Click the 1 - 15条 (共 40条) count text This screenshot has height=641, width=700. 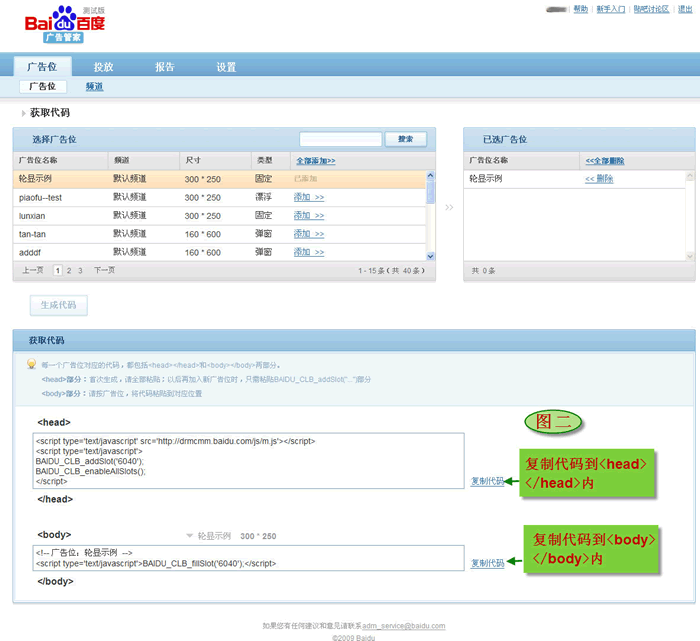tap(391, 271)
